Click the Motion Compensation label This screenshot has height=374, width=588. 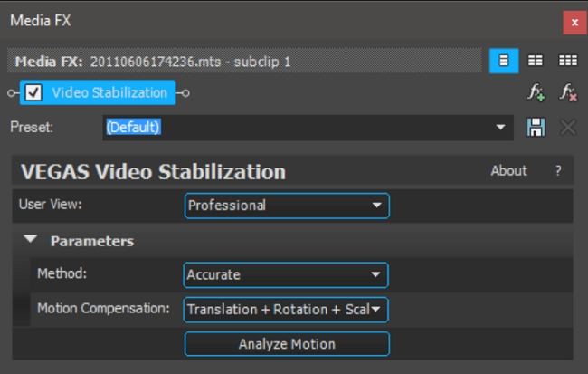pyautogui.click(x=103, y=308)
